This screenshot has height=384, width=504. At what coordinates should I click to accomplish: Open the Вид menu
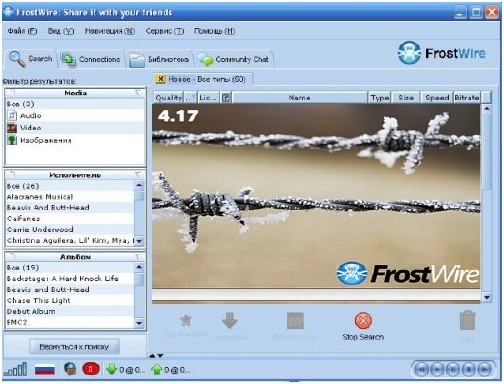click(x=61, y=31)
